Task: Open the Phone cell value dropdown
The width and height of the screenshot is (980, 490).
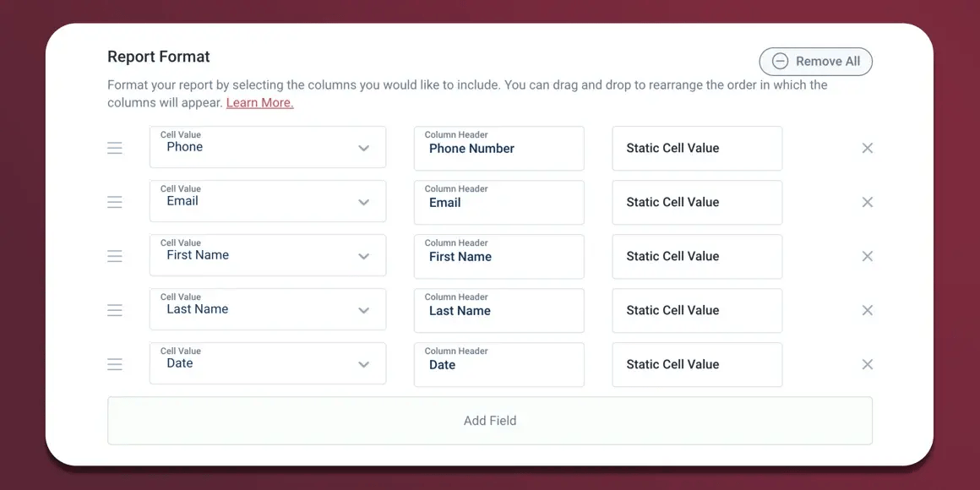Action: (268, 148)
